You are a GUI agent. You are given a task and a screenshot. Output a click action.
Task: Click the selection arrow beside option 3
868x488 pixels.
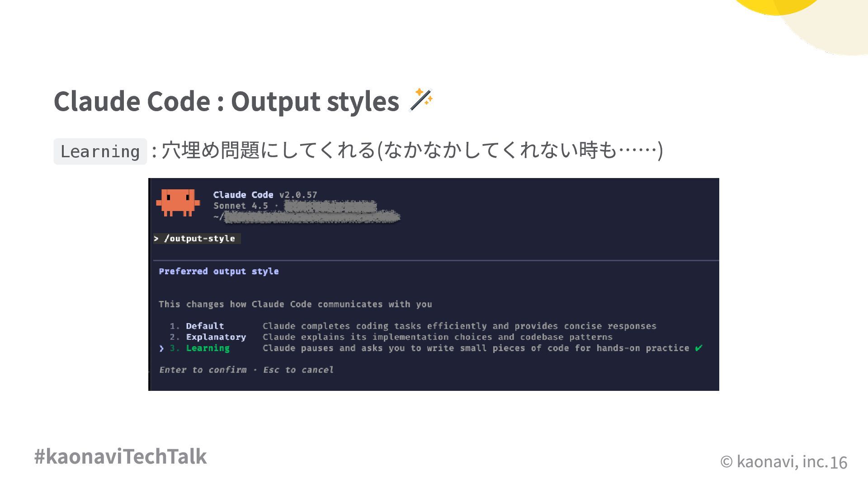pos(161,348)
